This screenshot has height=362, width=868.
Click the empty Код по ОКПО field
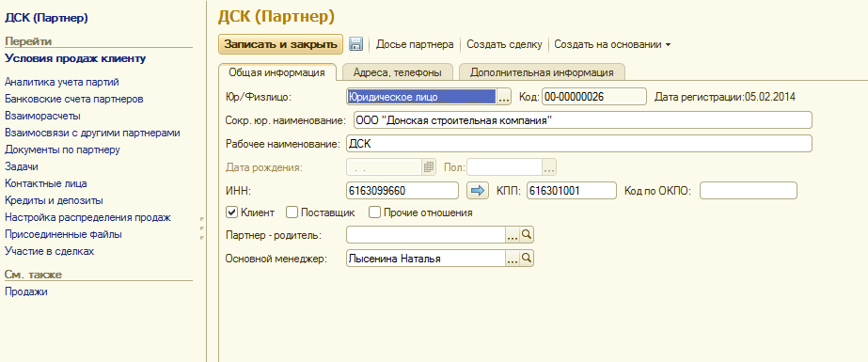click(749, 191)
